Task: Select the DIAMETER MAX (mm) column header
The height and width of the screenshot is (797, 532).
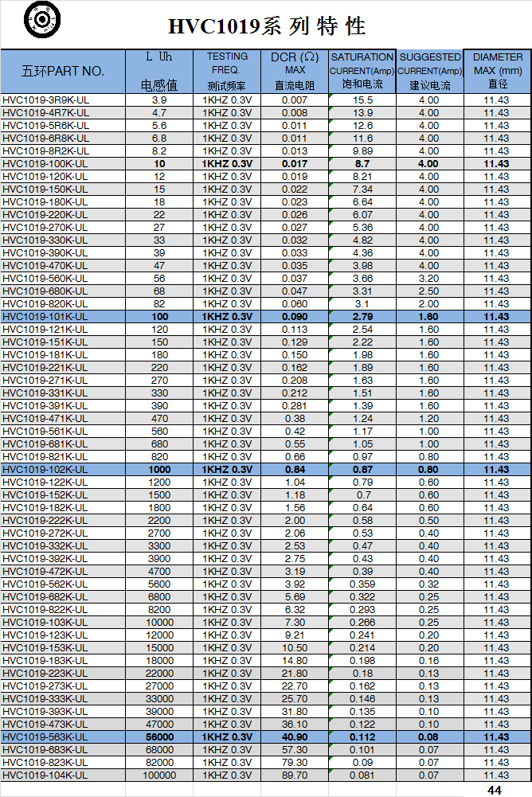Action: click(x=498, y=71)
